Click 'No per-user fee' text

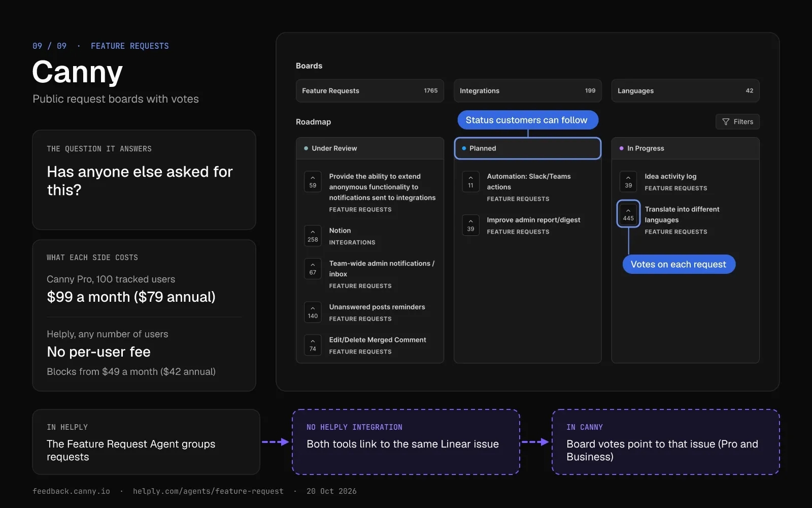98,352
